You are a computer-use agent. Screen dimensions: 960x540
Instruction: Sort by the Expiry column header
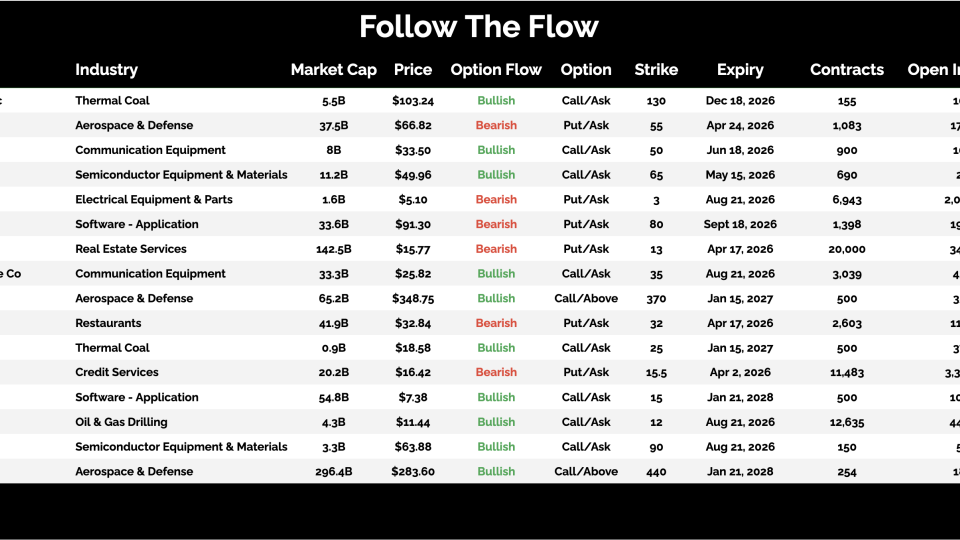pyautogui.click(x=740, y=70)
